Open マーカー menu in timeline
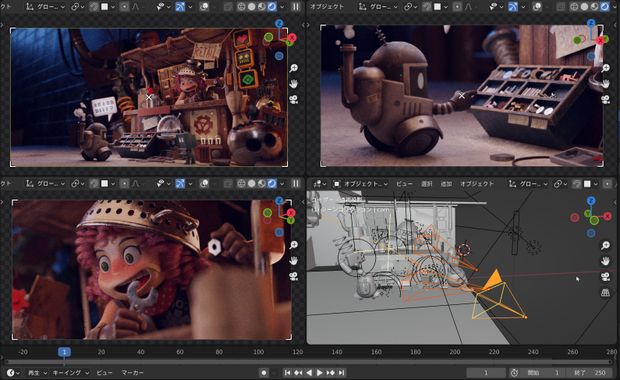Viewport: 620px width, 380px height. 132,372
